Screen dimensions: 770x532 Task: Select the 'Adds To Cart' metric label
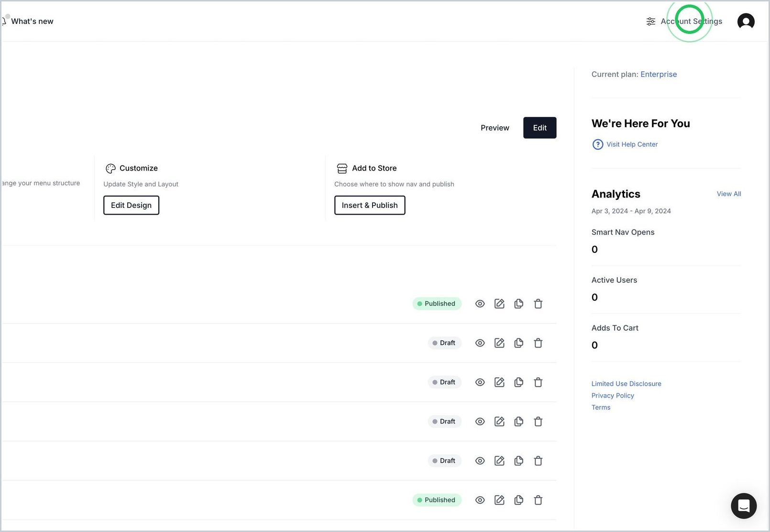pos(615,328)
